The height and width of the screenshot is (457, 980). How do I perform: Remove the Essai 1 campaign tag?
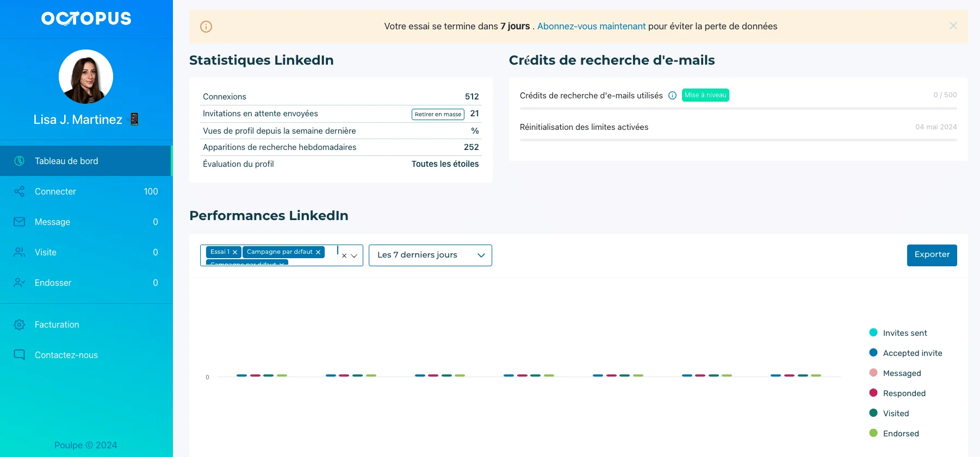click(235, 252)
